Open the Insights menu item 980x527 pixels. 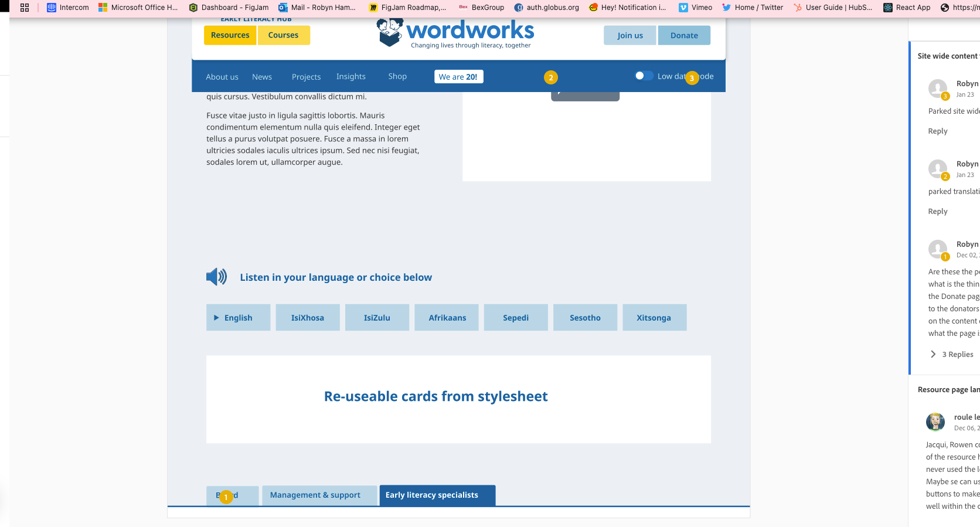(351, 77)
